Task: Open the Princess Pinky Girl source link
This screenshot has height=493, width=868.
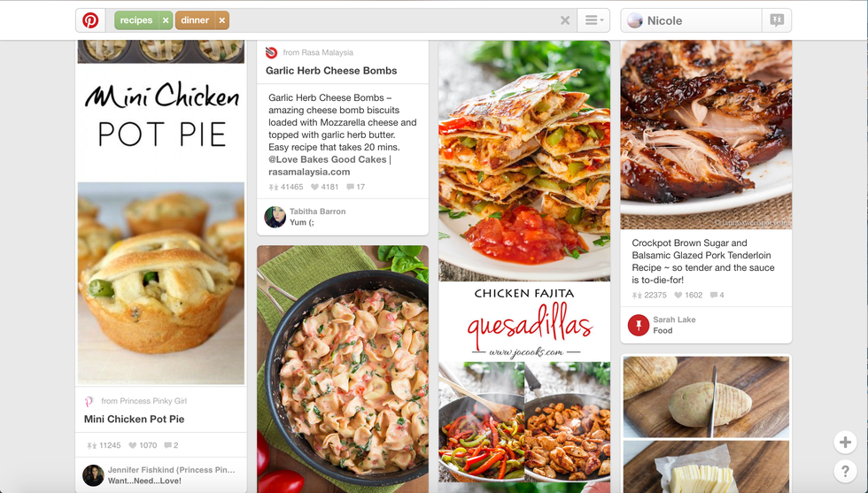Action: (143, 401)
